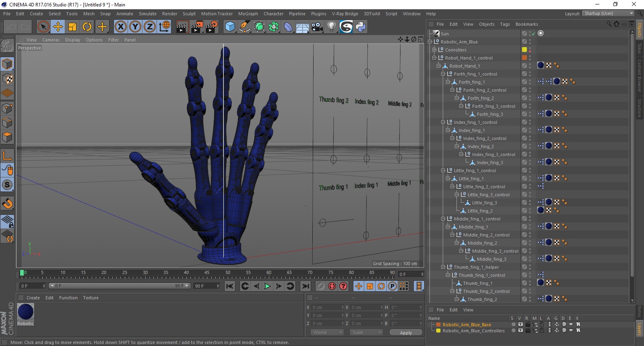Click the Texture menu in materials

[91, 298]
